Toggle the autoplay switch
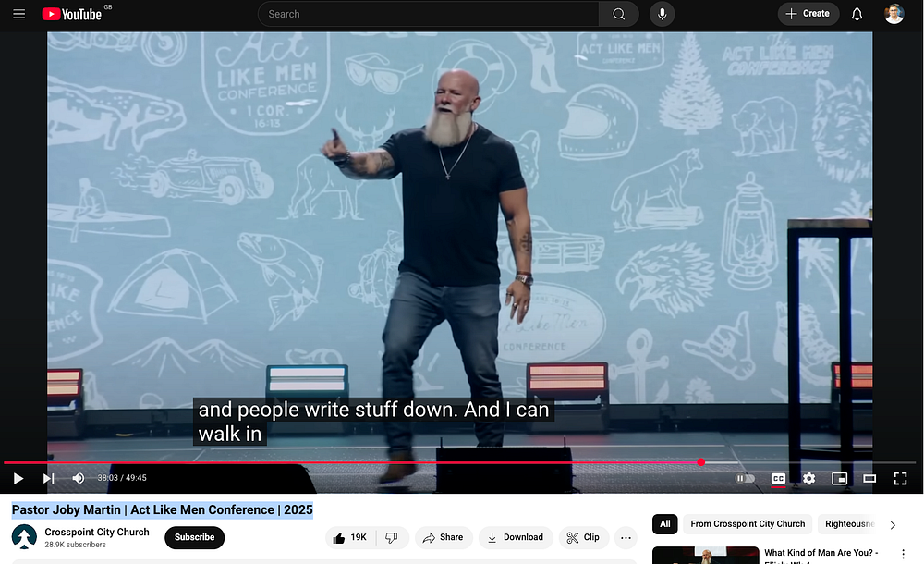Viewport: 924px width, 564px height. point(745,478)
